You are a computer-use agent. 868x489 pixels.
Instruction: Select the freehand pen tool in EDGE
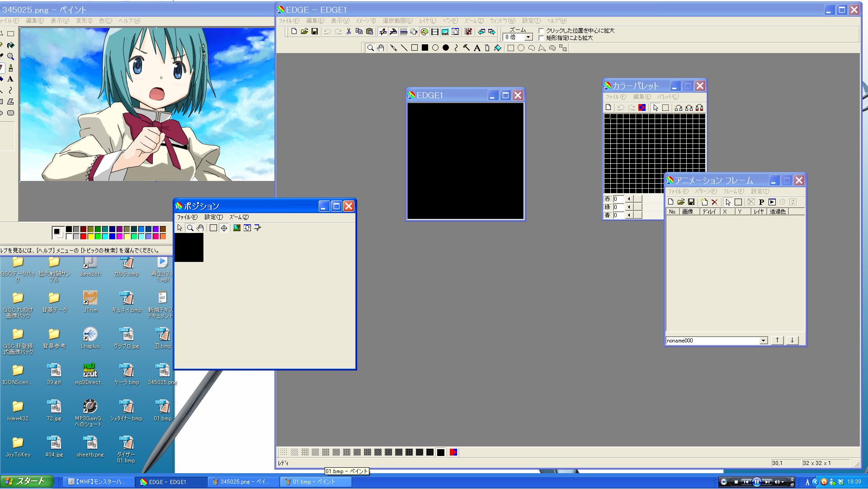click(x=394, y=48)
